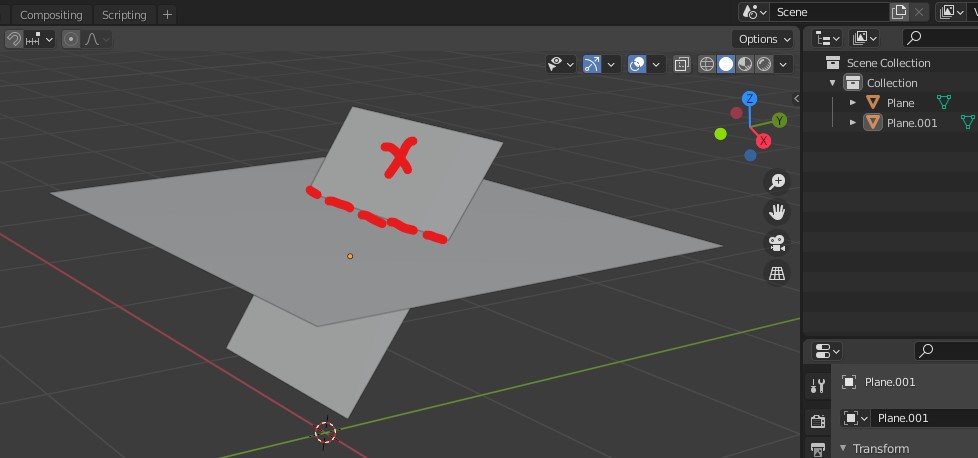Toggle snapping magnet button
This screenshot has width=978, height=458.
(14, 39)
